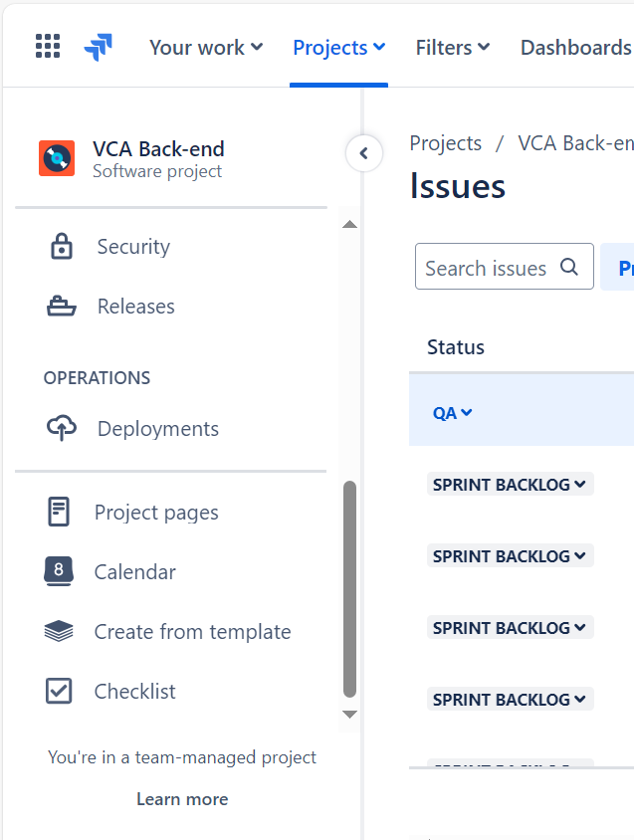
Task: Open Security via its lock icon
Action: click(62, 247)
